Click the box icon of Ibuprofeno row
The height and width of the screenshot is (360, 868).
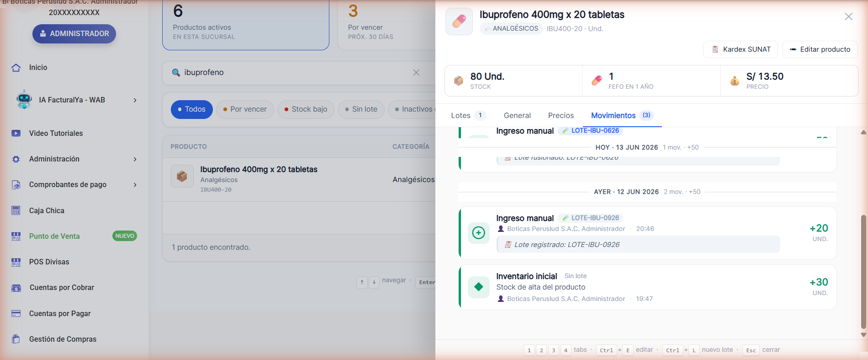pyautogui.click(x=182, y=176)
